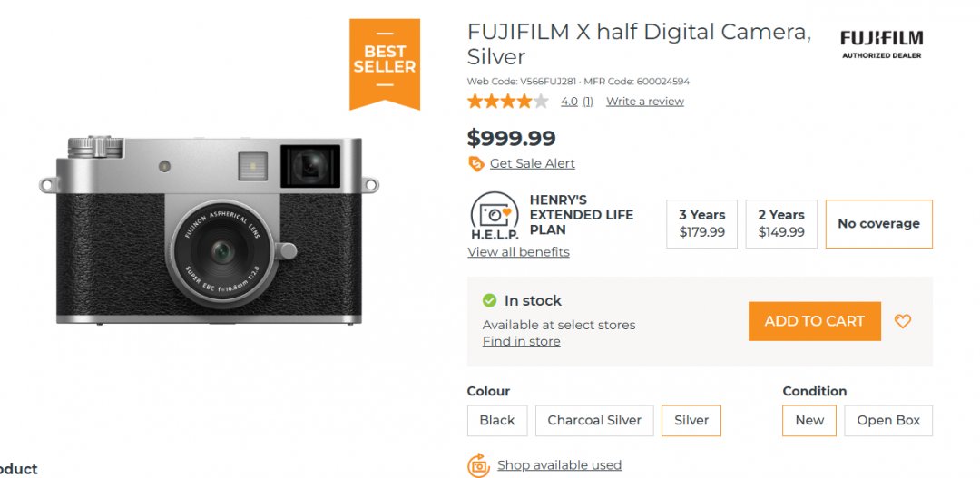Screen dimensions: 980x478
Task: Choose the No coverage option
Action: pyautogui.click(x=878, y=223)
